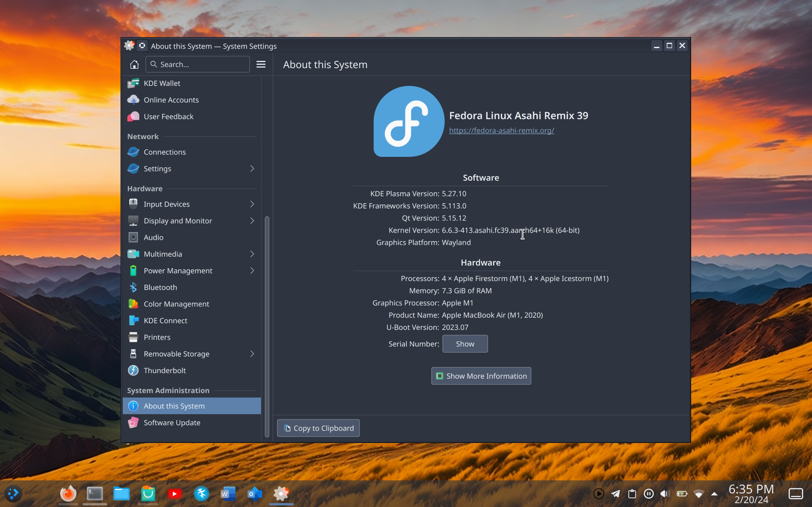Expand the Power Management chevron
The image size is (812, 507).
(252, 271)
